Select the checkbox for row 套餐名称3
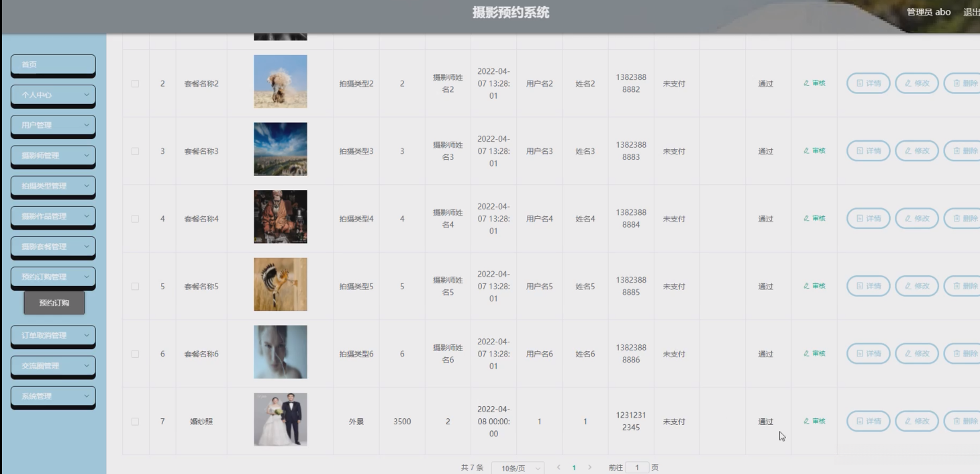 coord(135,151)
